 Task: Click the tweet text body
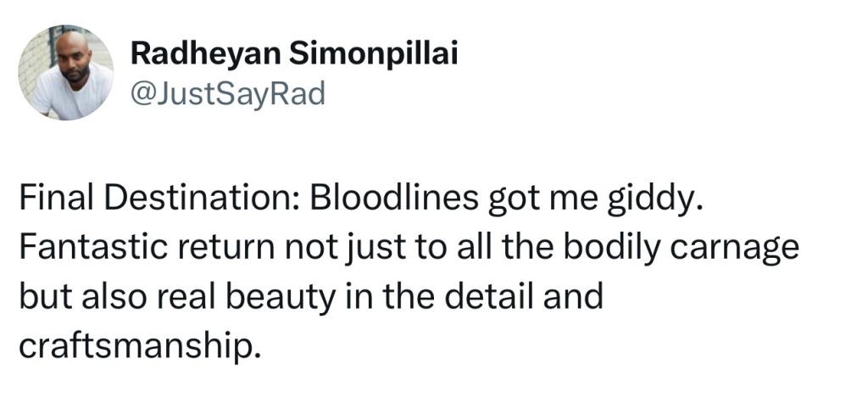point(409,272)
